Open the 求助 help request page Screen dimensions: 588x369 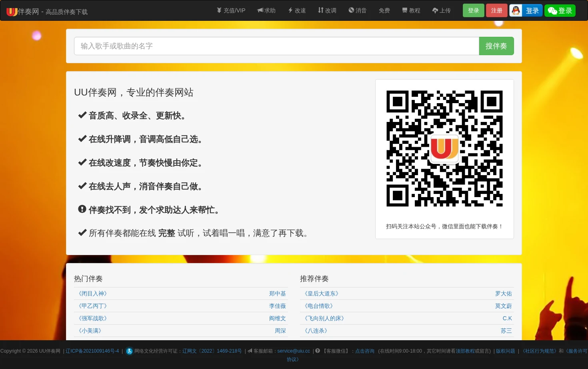[266, 10]
